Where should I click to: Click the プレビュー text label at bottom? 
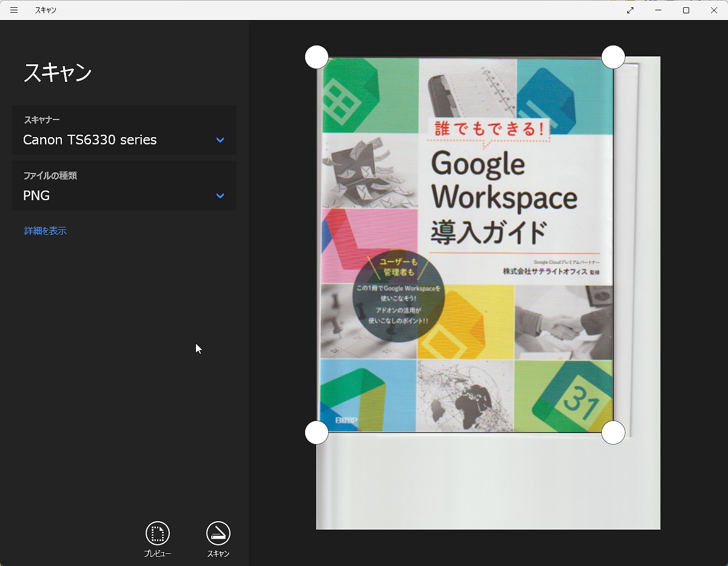pyautogui.click(x=158, y=554)
